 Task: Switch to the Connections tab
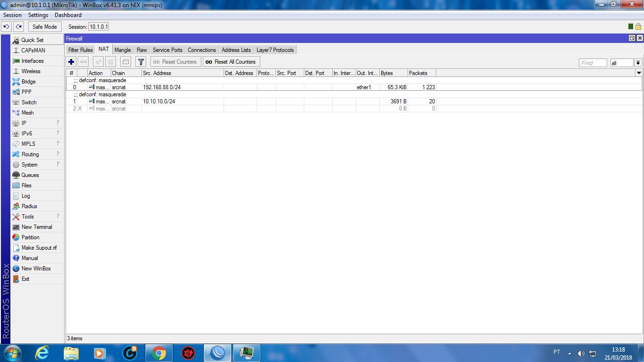click(202, 50)
